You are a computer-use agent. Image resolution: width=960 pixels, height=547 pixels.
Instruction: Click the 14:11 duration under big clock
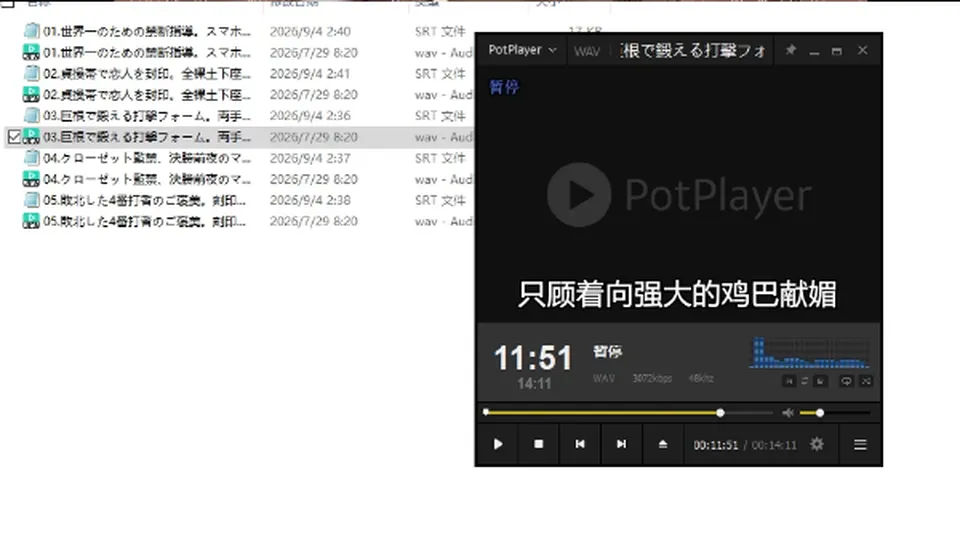coord(534,384)
